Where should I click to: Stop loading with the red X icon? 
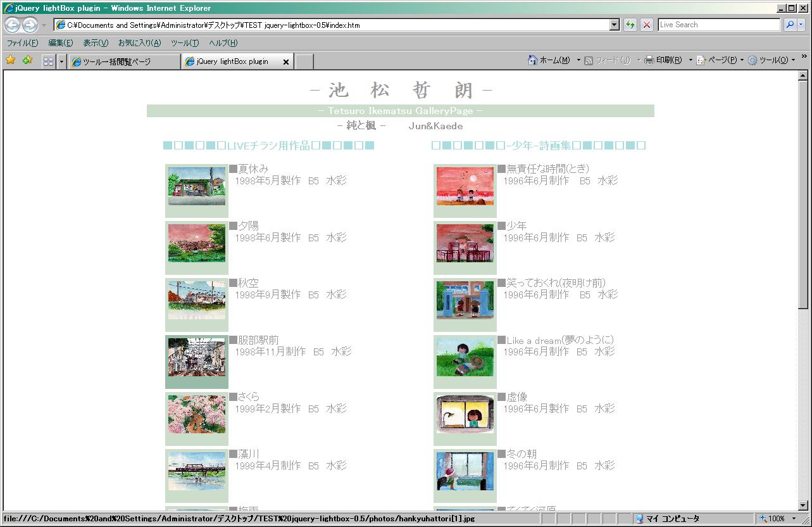pos(646,25)
